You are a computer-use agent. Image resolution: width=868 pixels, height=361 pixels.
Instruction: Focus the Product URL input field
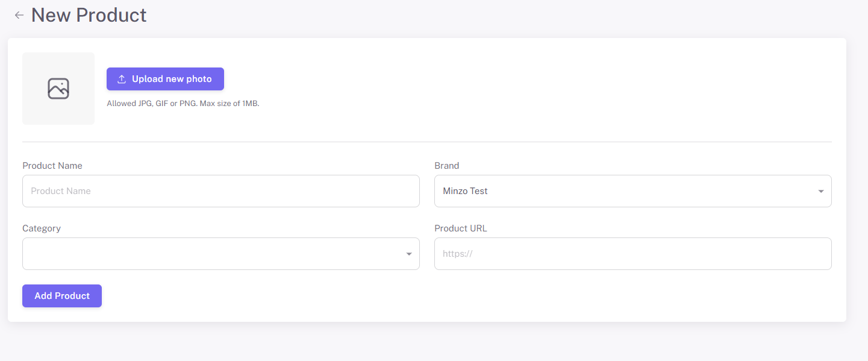tap(632, 254)
